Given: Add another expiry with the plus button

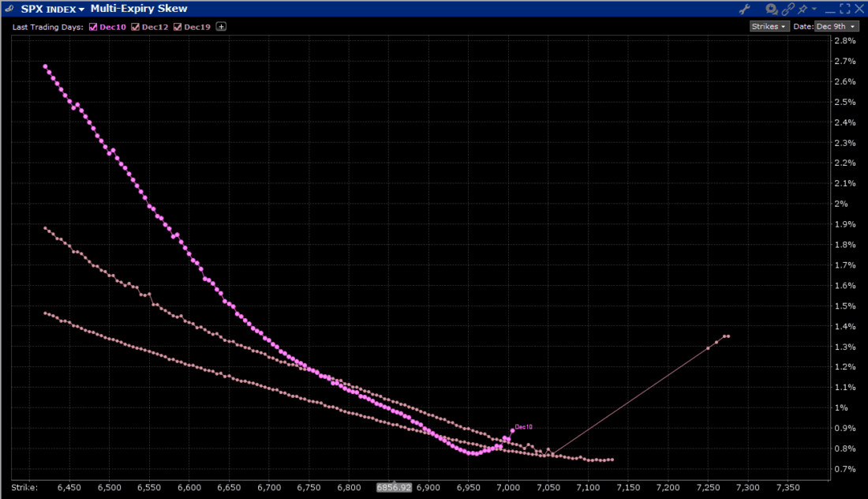Looking at the screenshot, I should 221,26.
